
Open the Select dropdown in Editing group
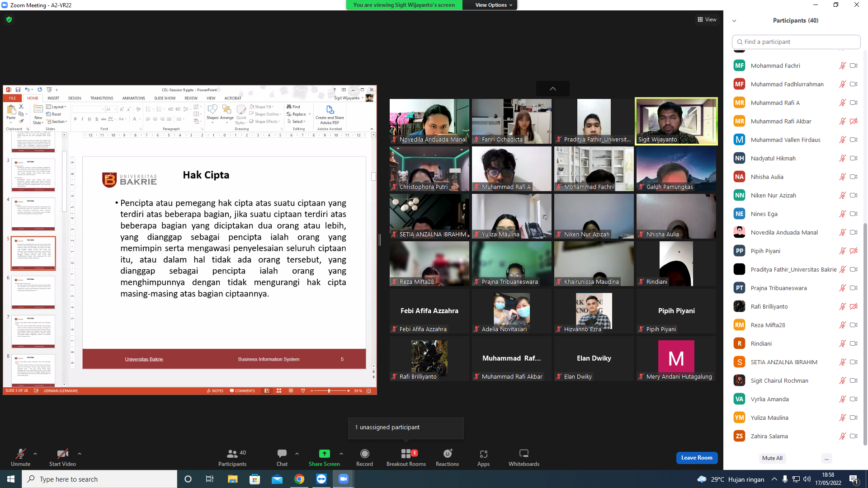[297, 122]
